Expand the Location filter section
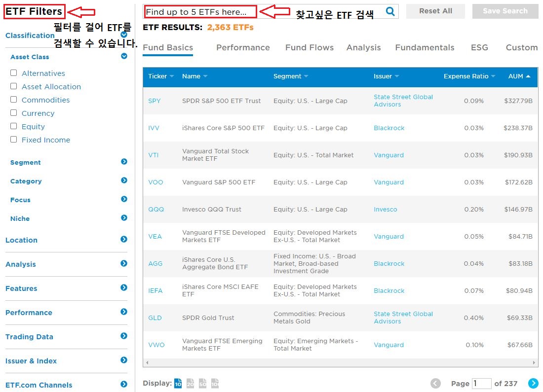Screen dimensions: 543x392 (x=124, y=239)
